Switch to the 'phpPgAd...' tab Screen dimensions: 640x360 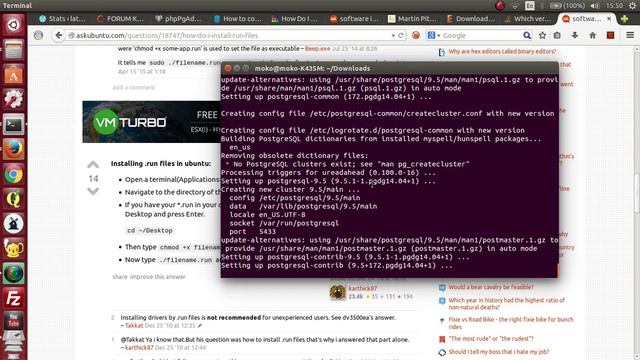tap(179, 19)
